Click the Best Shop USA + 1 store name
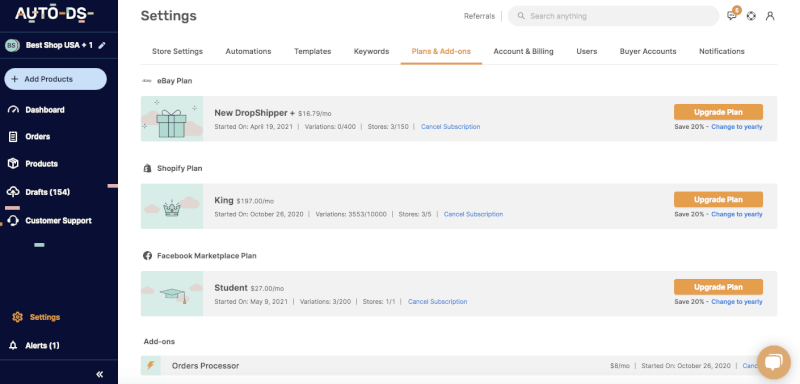Image resolution: width=800 pixels, height=384 pixels. point(59,45)
